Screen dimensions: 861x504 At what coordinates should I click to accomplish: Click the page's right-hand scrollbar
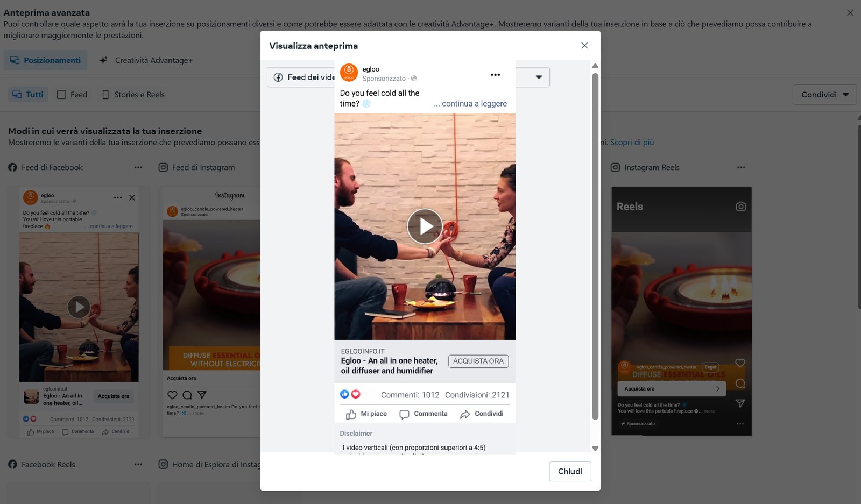pos(859,217)
